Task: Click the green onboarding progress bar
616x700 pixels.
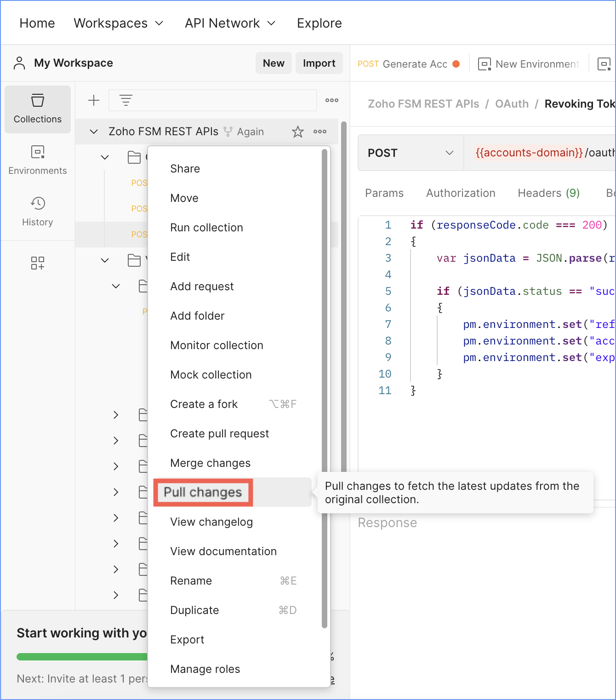Action: click(x=82, y=656)
